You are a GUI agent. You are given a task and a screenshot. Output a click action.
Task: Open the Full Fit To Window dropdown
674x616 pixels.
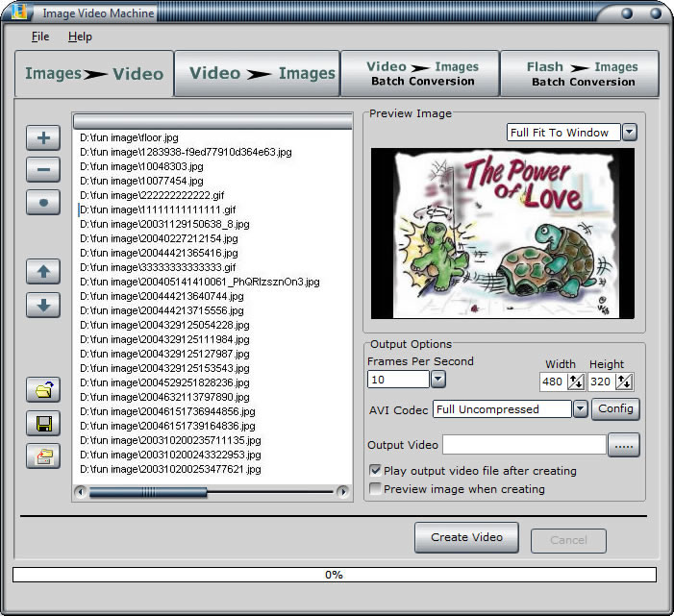(630, 133)
